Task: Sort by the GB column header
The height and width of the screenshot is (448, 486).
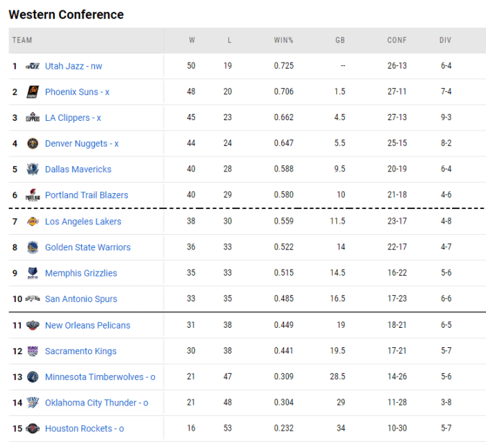Action: [x=340, y=40]
